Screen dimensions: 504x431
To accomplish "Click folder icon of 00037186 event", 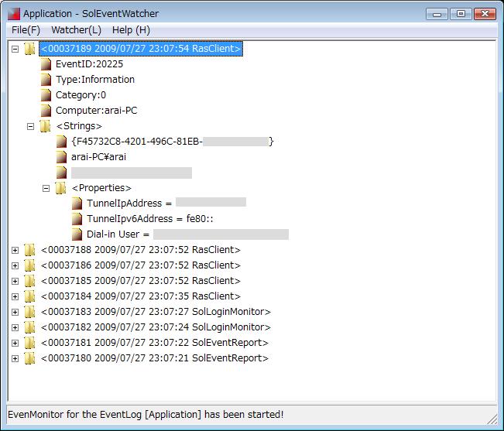I will click(x=29, y=265).
